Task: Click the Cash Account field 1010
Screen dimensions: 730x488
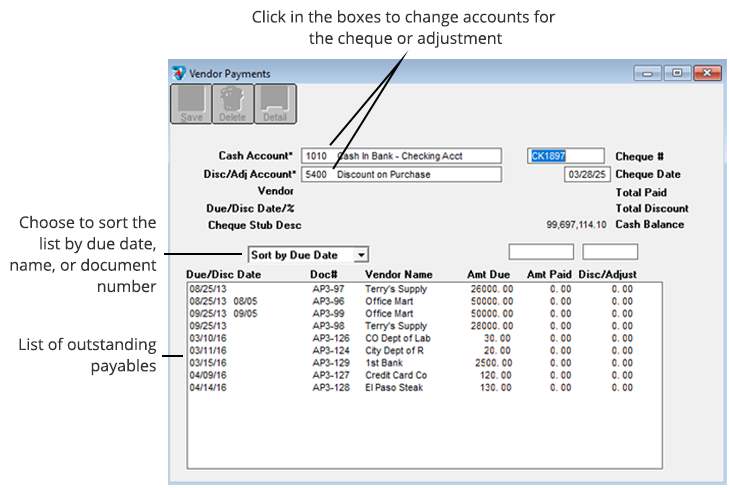Action: pyautogui.click(x=401, y=156)
